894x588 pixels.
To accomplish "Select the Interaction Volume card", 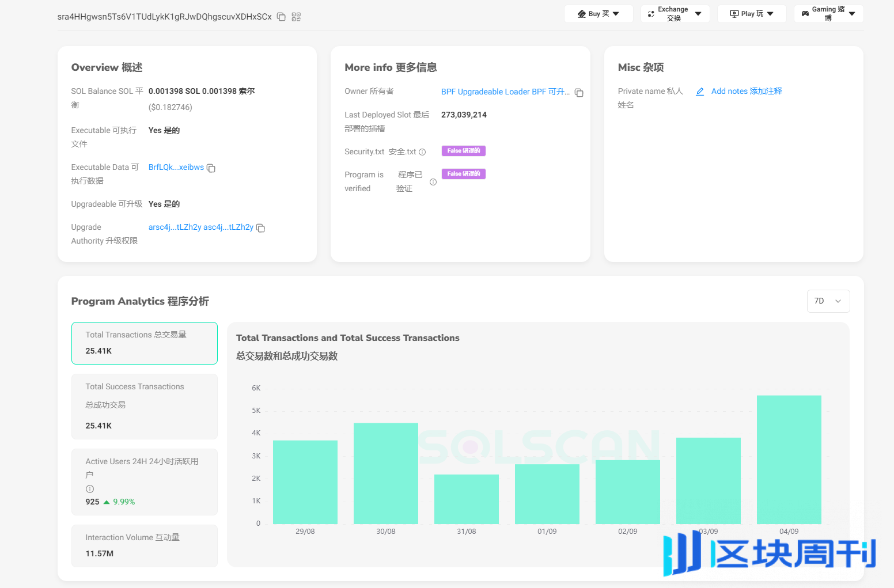I will (145, 546).
